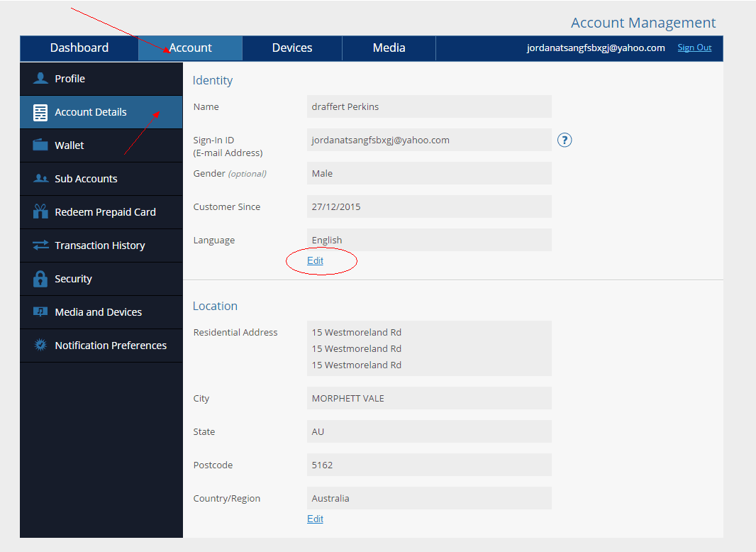The width and height of the screenshot is (756, 552).
Task: Go to the Media tab
Action: point(389,48)
